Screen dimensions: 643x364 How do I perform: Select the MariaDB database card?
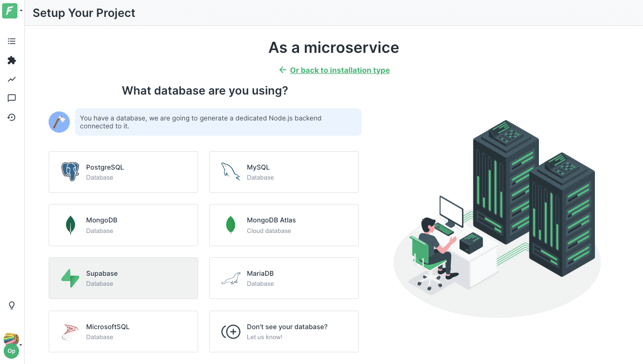point(284,278)
